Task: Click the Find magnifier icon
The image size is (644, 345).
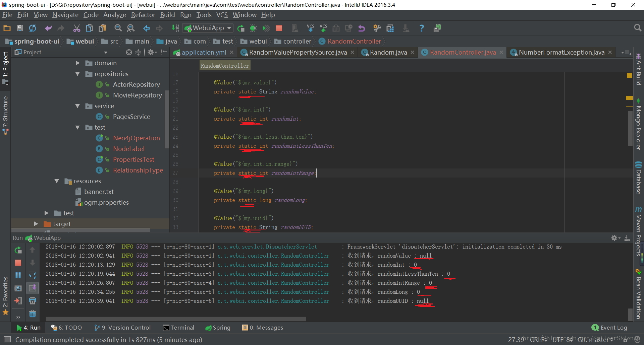Action: (x=118, y=28)
